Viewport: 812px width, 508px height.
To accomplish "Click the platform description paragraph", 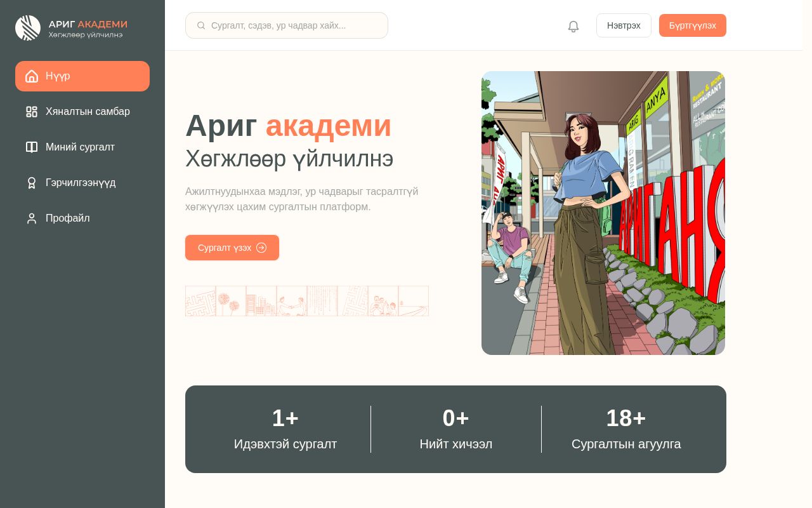I will (302, 199).
